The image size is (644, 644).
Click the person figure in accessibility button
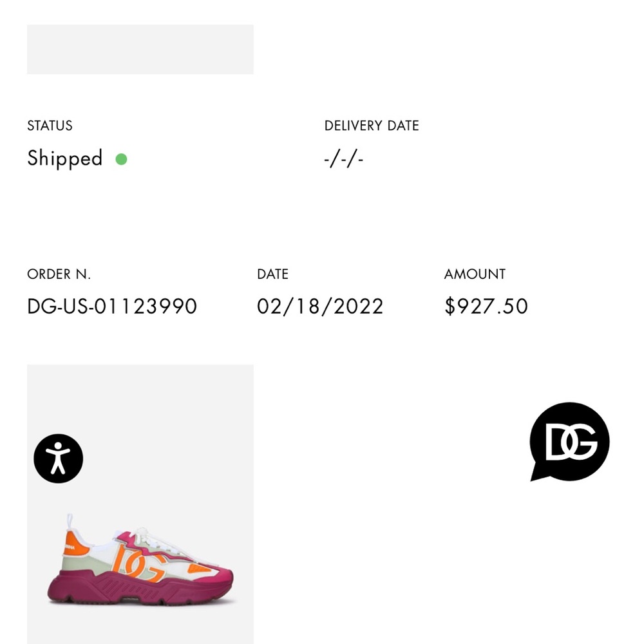tap(58, 458)
